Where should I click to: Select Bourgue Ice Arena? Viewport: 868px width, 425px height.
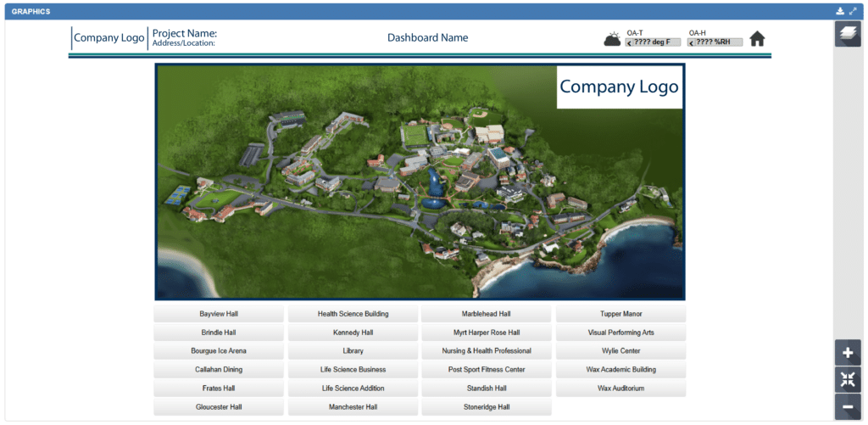[219, 350]
